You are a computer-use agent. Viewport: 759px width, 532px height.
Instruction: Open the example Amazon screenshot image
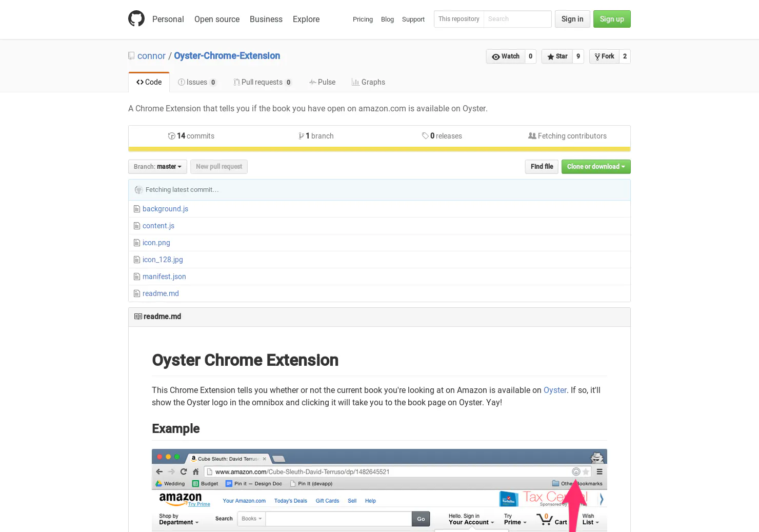coord(379,490)
